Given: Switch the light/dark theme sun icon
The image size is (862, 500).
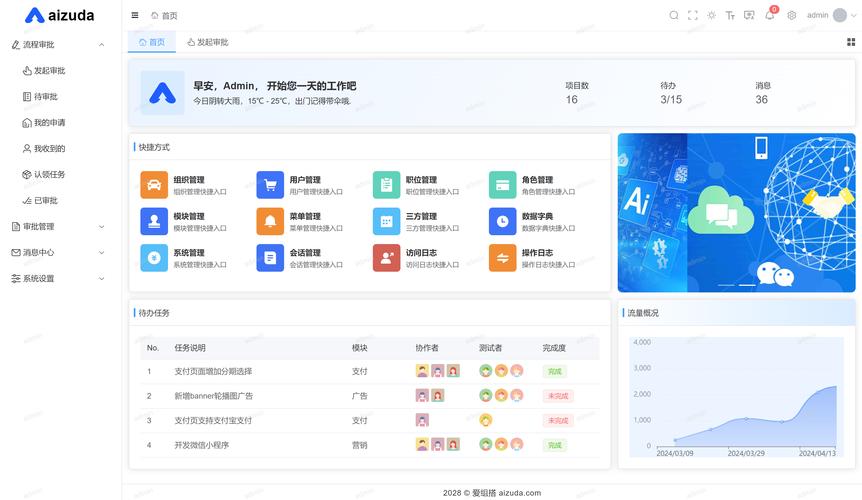Looking at the screenshot, I should 711,15.
